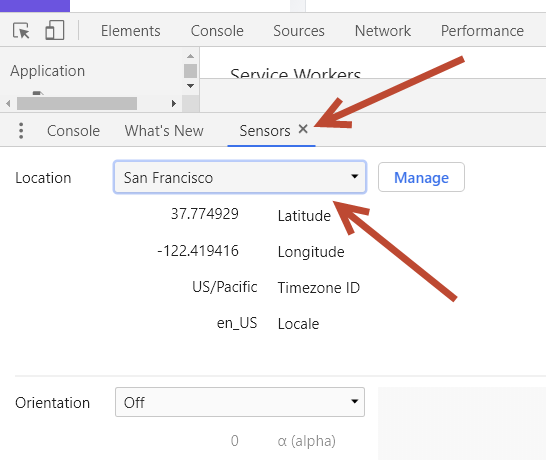Click the horizontal scrollbar thumb in sidebar
The width and height of the screenshot is (546, 460).
[77, 103]
